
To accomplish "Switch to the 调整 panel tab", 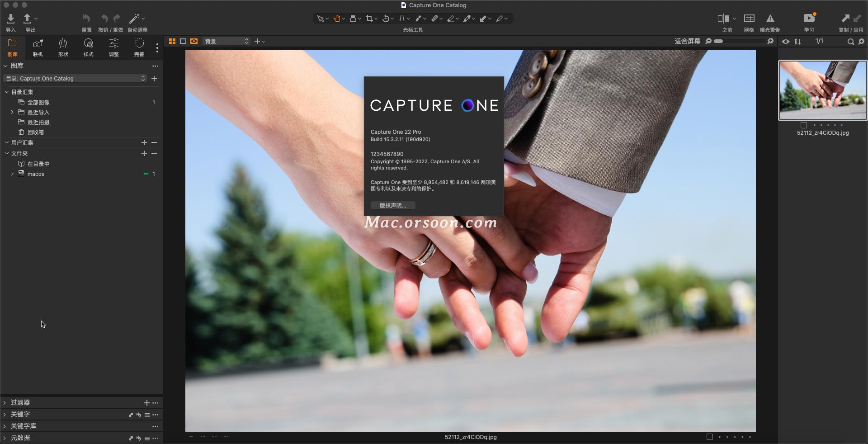I will [113, 47].
